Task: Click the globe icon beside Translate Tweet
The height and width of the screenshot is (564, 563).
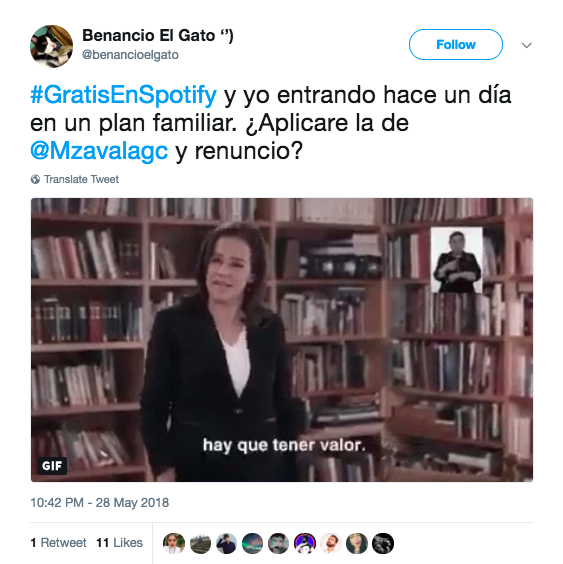Action: click(35, 179)
